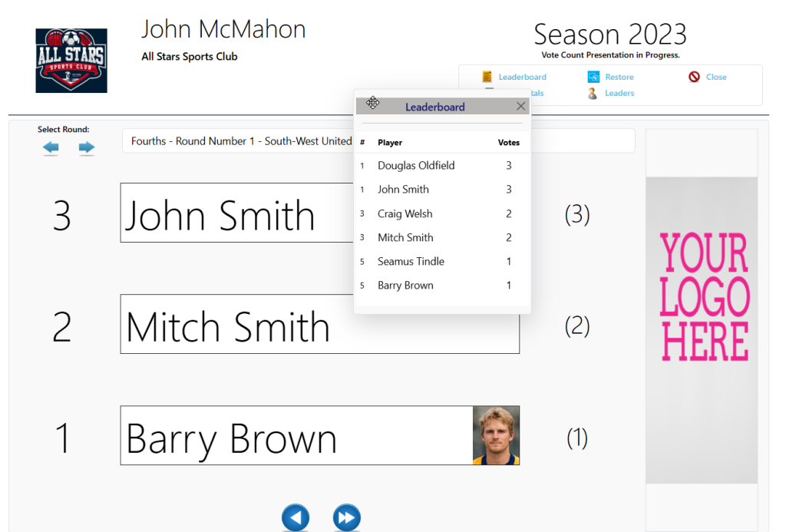Click the blue Restore window icon
Image resolution: width=786 pixels, height=532 pixels.
(593, 77)
